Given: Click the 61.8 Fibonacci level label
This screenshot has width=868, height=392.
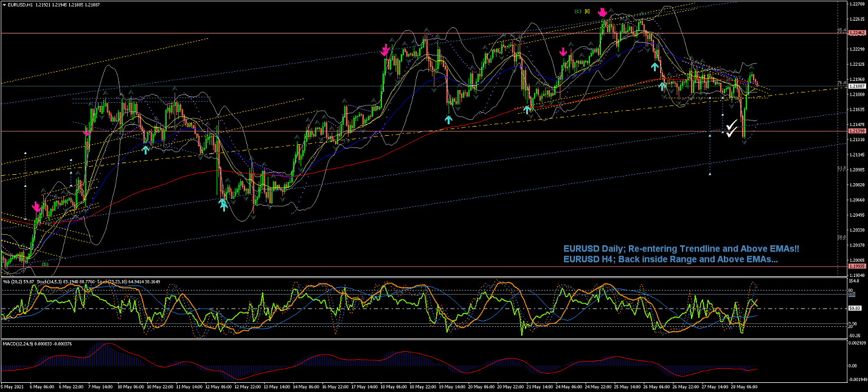Looking at the screenshot, I should point(842,169).
